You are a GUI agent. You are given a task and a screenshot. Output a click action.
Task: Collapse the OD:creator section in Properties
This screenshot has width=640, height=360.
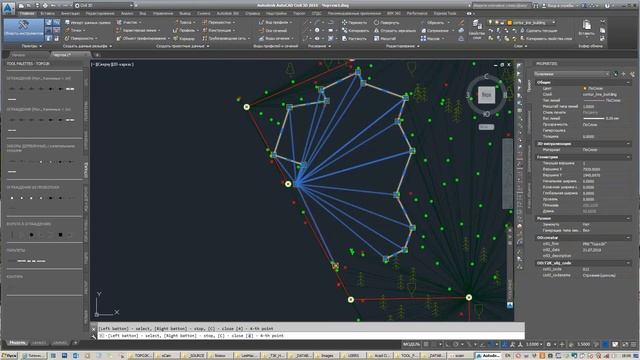(628, 237)
